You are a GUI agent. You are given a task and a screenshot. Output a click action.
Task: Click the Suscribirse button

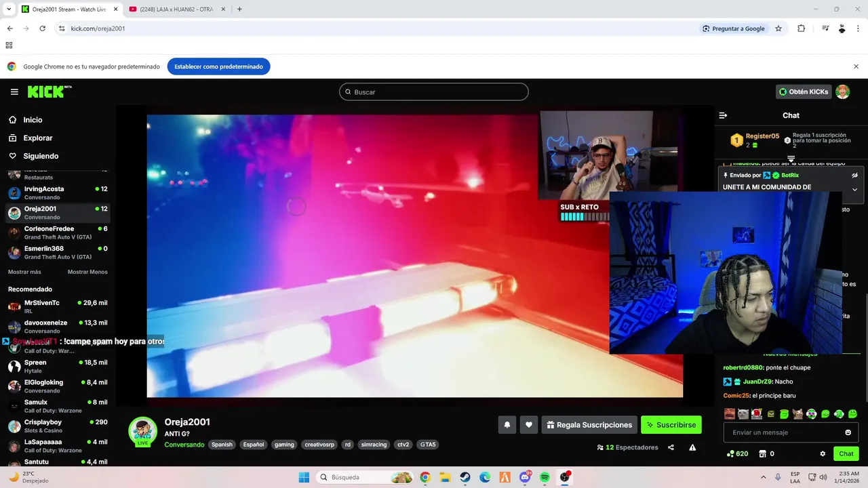(x=671, y=425)
